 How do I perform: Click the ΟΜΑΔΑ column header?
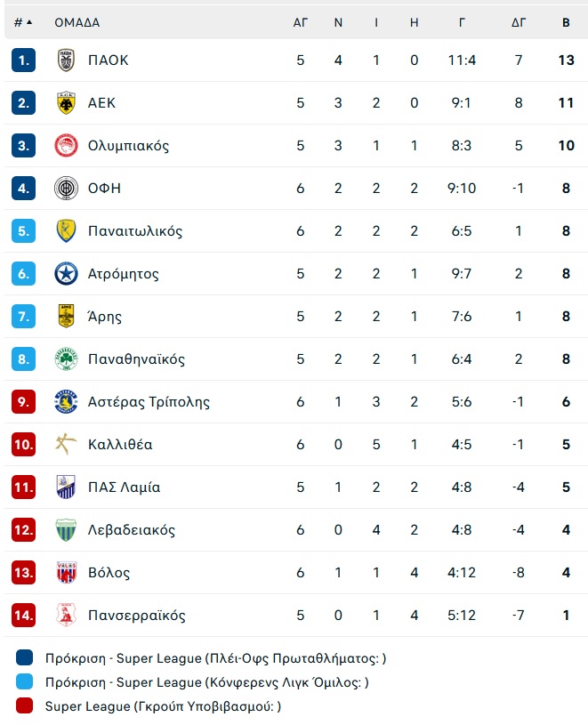pyautogui.click(x=77, y=22)
